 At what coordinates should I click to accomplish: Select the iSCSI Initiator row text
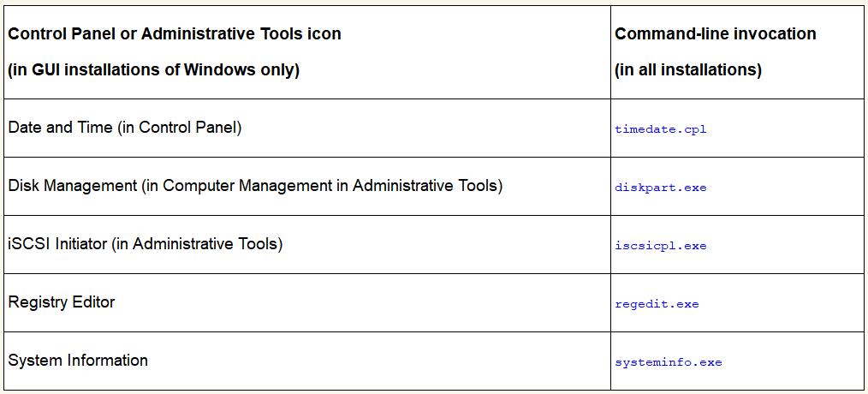146,244
